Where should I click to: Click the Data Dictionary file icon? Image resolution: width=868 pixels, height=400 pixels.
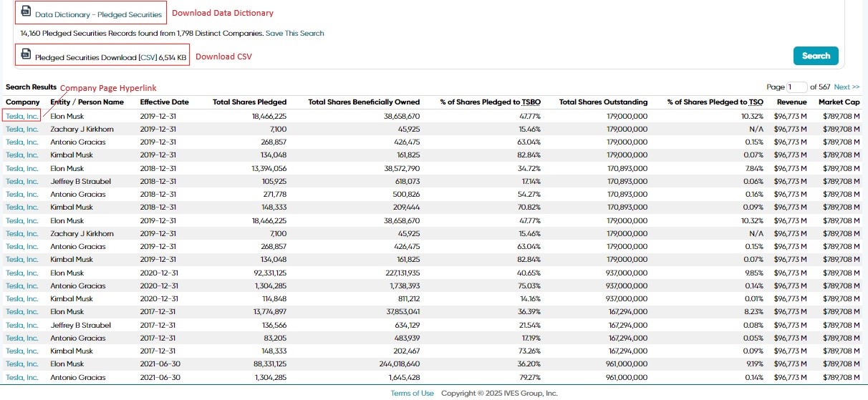[x=26, y=11]
